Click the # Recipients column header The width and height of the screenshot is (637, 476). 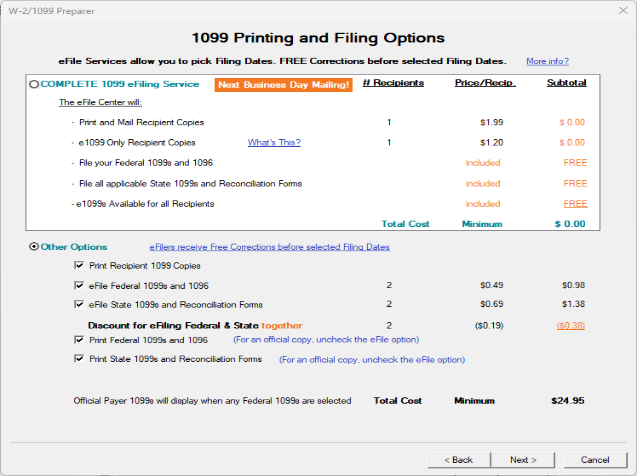[392, 83]
